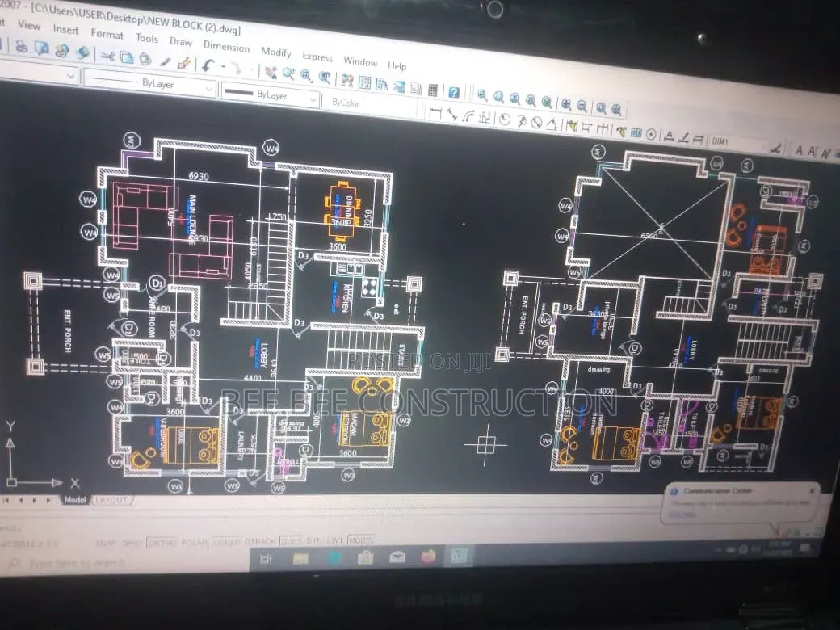
Task: Select the Diameter Dimension tool
Action: 536,122
